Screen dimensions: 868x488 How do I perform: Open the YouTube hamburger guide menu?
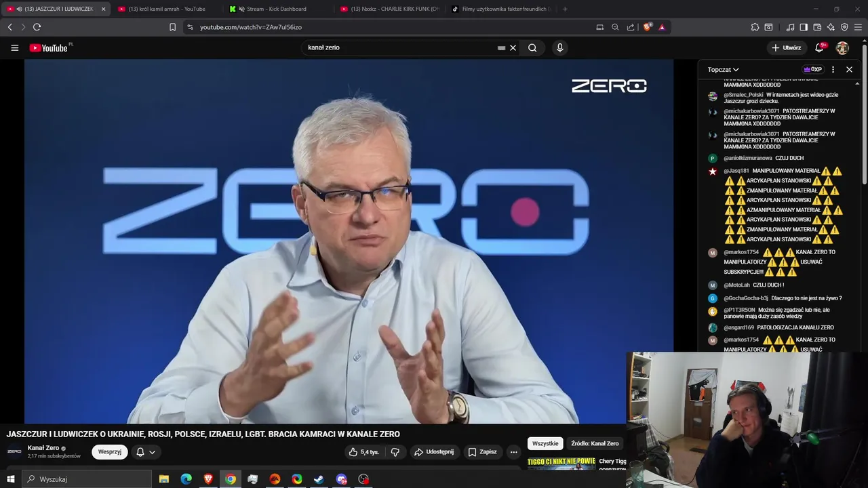[x=14, y=48]
